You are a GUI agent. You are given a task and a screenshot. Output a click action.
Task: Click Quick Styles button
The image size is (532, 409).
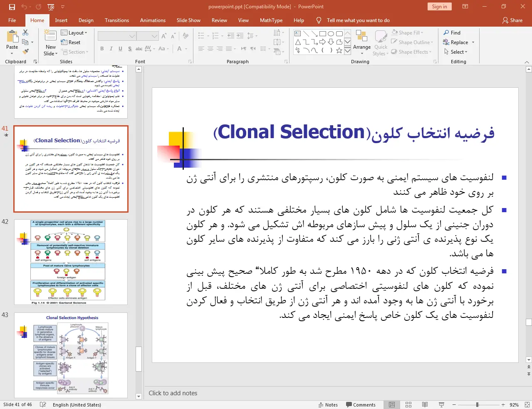381,43
